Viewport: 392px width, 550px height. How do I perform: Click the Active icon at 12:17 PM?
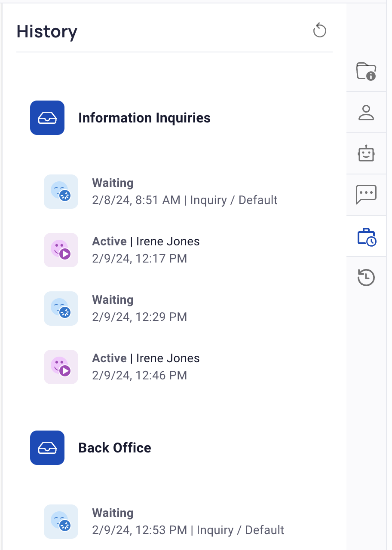[x=61, y=250]
